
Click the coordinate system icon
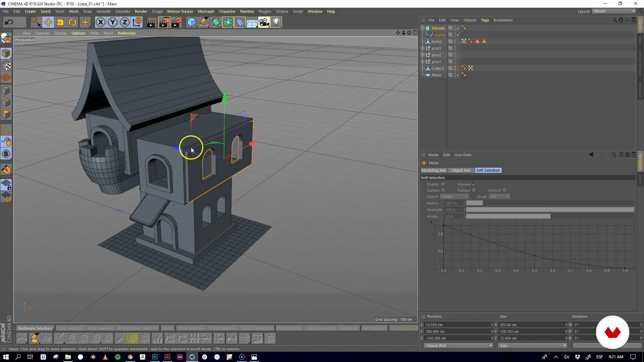click(x=137, y=22)
